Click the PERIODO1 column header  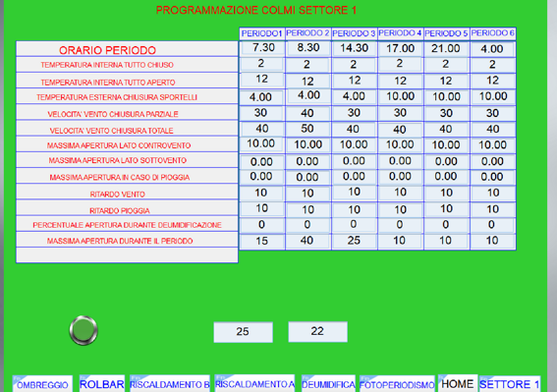pos(262,33)
